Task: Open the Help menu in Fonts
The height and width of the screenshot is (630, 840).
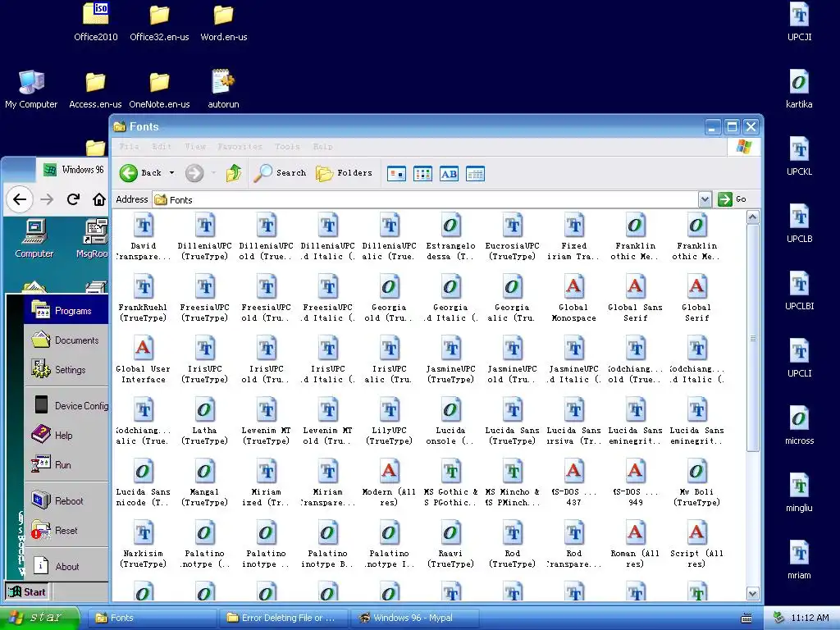Action: (322, 146)
